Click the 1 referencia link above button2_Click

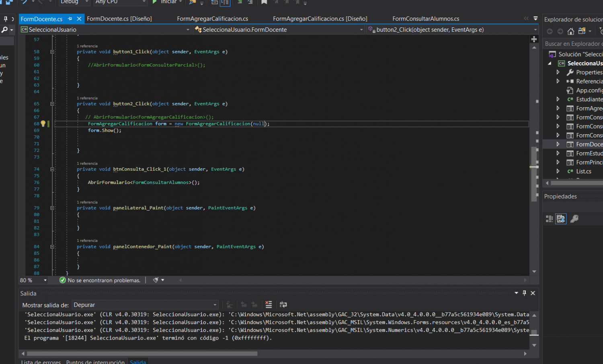pyautogui.click(x=87, y=98)
